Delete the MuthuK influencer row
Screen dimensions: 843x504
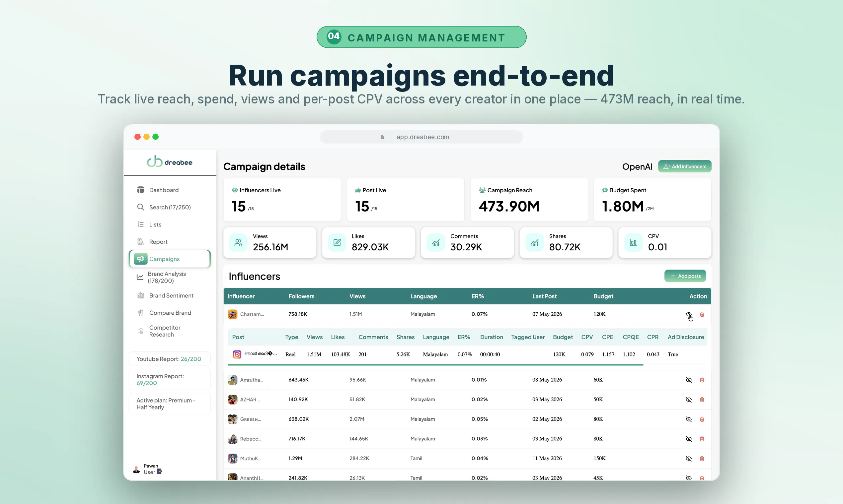click(702, 459)
